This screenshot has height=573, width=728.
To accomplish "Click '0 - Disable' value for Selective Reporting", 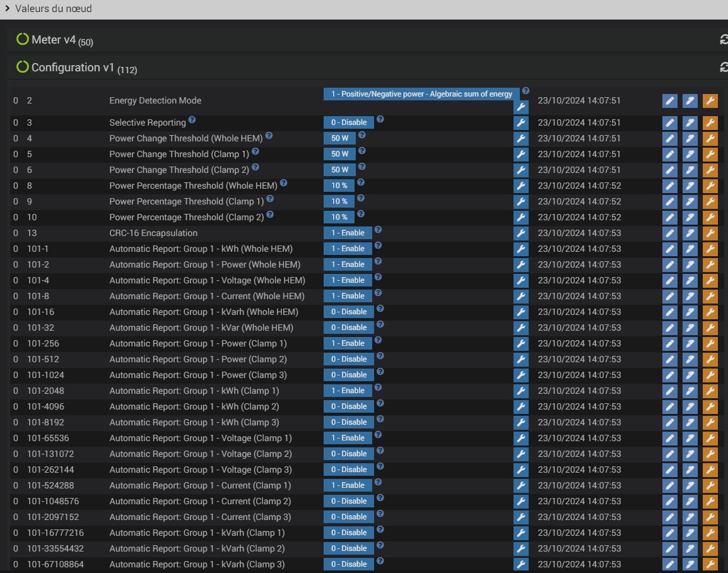I will (349, 122).
